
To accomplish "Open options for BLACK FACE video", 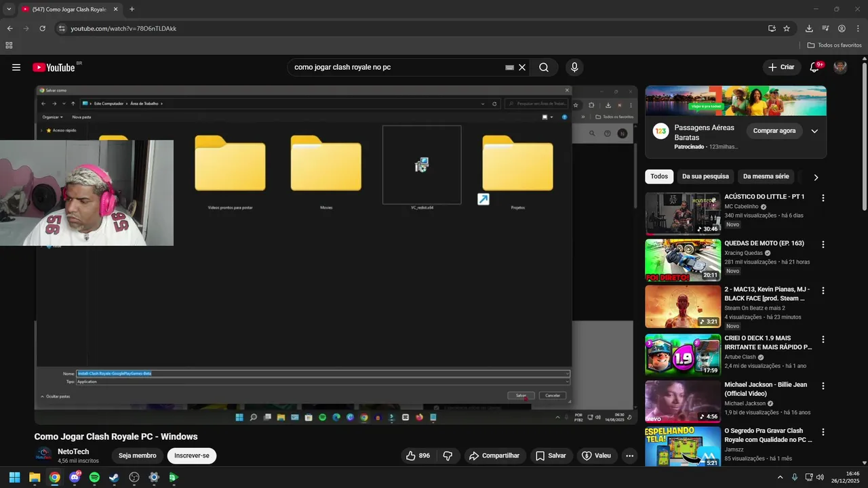I will pyautogui.click(x=823, y=290).
